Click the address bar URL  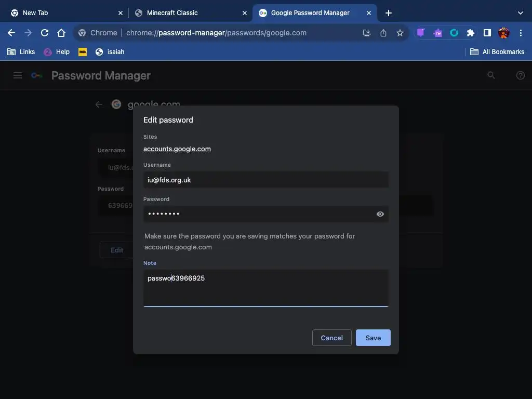coord(216,33)
